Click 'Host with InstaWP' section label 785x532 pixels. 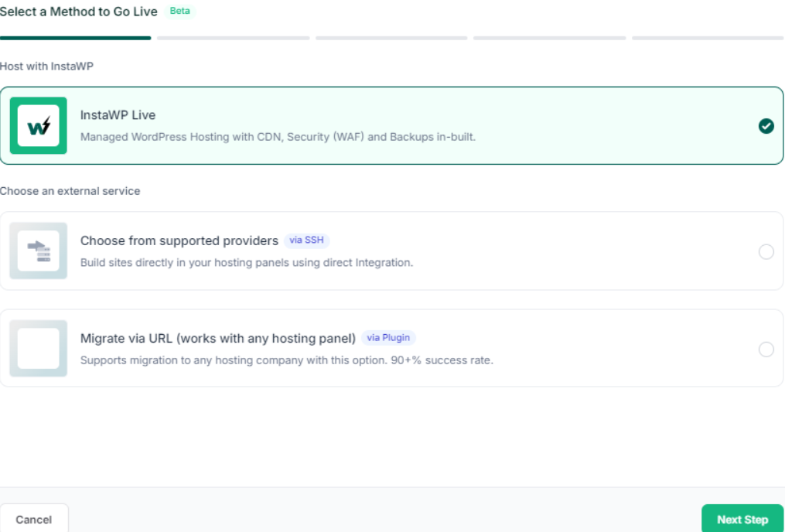[x=46, y=66]
